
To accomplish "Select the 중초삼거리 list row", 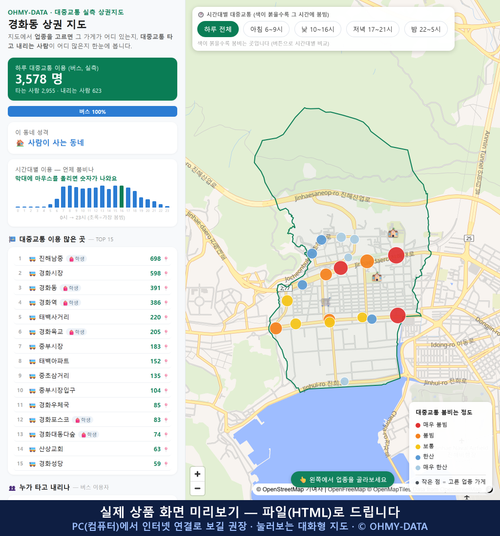I will (x=93, y=376).
